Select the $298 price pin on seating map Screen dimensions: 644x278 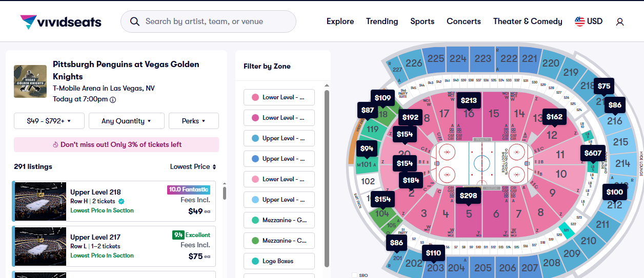point(468,196)
